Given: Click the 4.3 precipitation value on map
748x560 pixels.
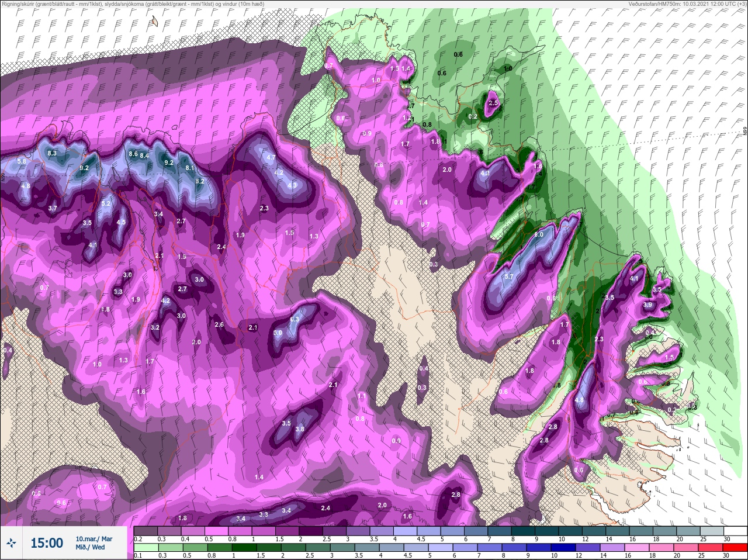Looking at the screenshot, I should (x=293, y=185).
